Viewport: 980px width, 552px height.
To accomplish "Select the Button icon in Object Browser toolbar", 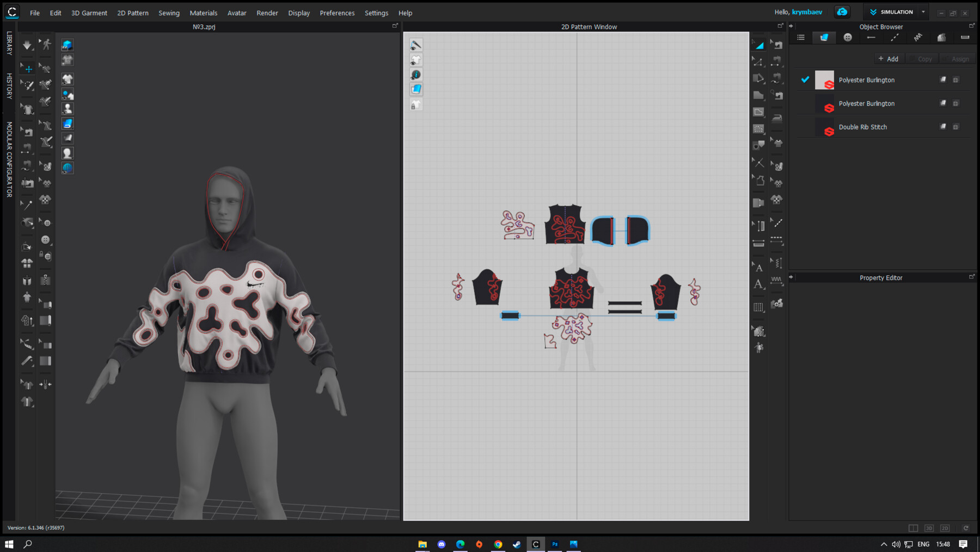I will coord(847,38).
